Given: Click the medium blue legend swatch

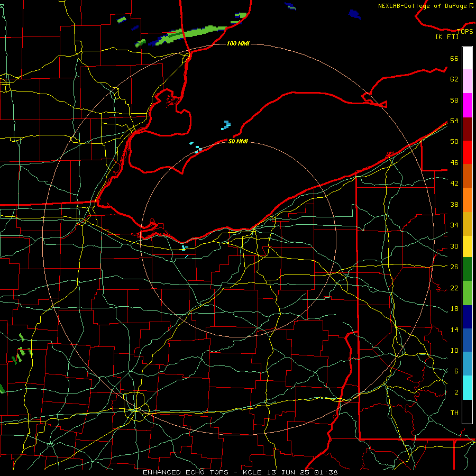Looking at the screenshot, I should (x=467, y=340).
